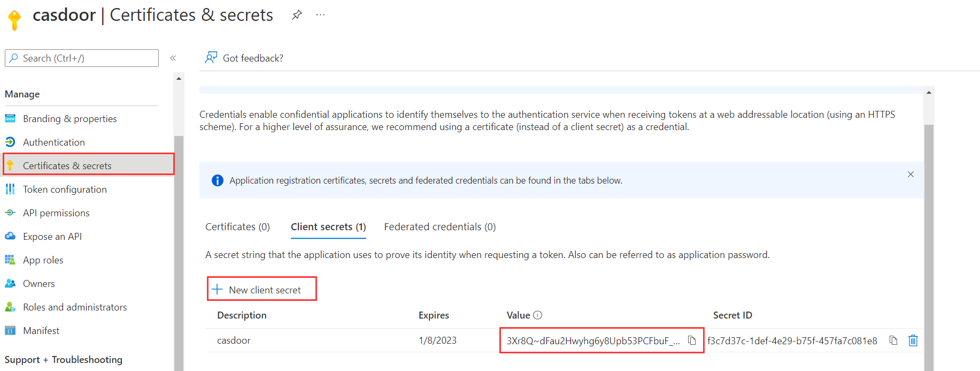Open the ellipsis more options menu
Viewport: 980px width, 371px height.
pos(320,15)
